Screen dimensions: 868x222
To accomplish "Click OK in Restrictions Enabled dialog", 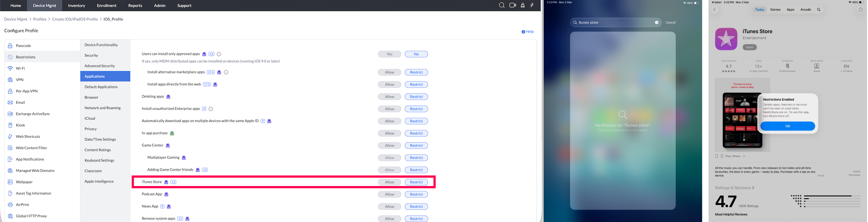I will coord(788,126).
